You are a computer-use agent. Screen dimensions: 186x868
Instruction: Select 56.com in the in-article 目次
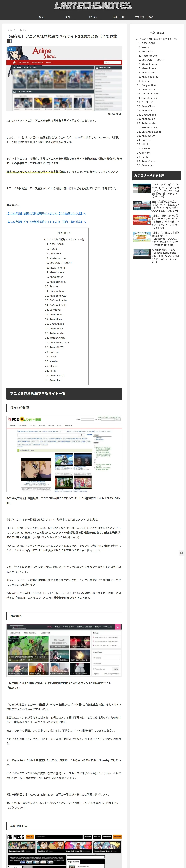click(x=54, y=366)
